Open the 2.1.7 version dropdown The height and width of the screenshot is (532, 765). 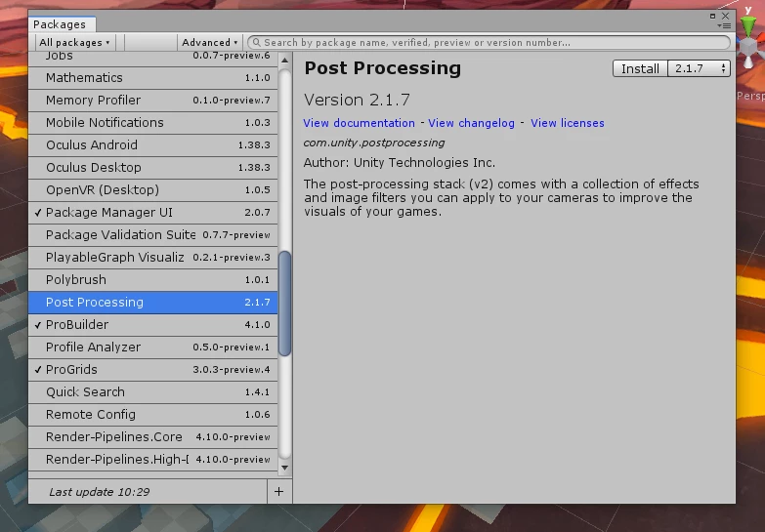699,68
